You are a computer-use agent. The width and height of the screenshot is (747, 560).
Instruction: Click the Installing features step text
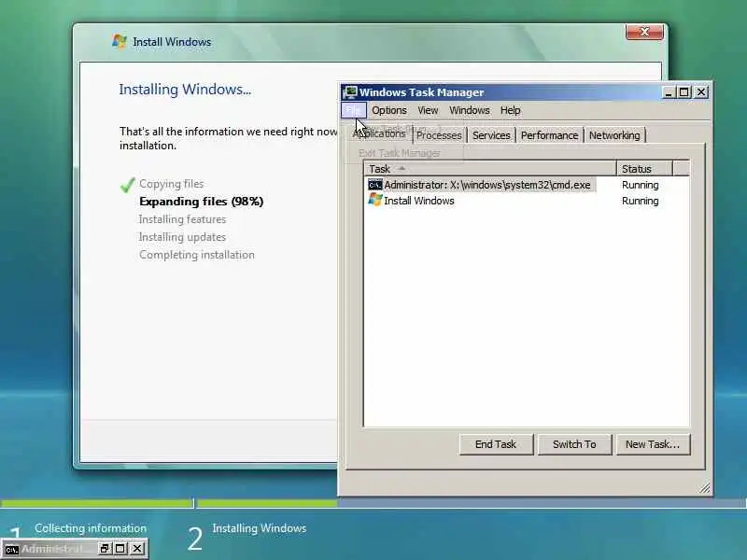click(182, 219)
